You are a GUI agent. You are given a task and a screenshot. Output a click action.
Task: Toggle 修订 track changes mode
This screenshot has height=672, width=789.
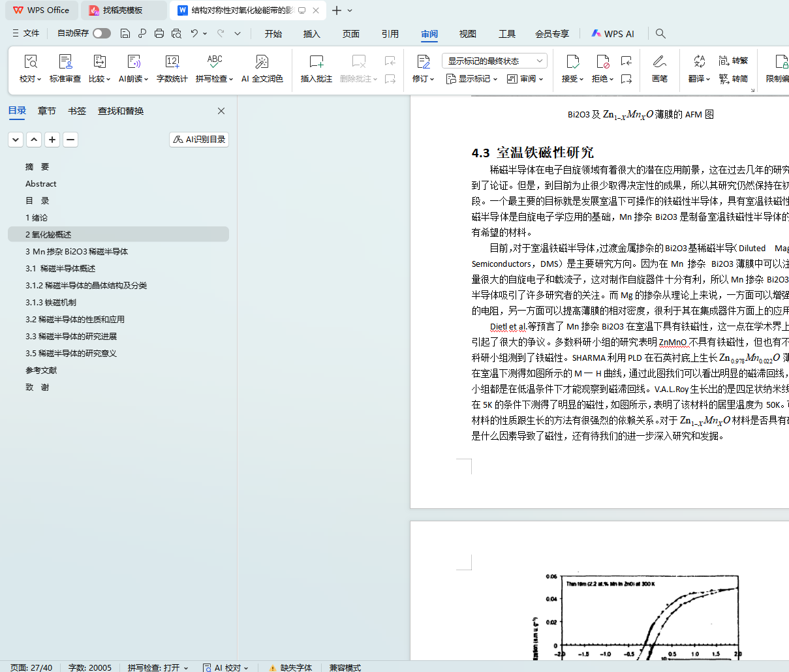(x=423, y=62)
